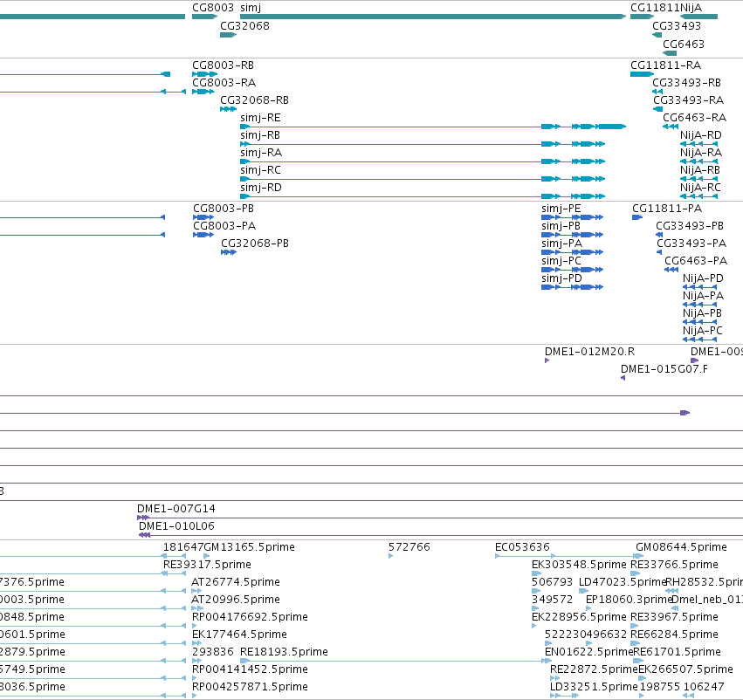This screenshot has width=743, height=700.
Task: Select protein CG33493-PA
Action: click(x=691, y=244)
